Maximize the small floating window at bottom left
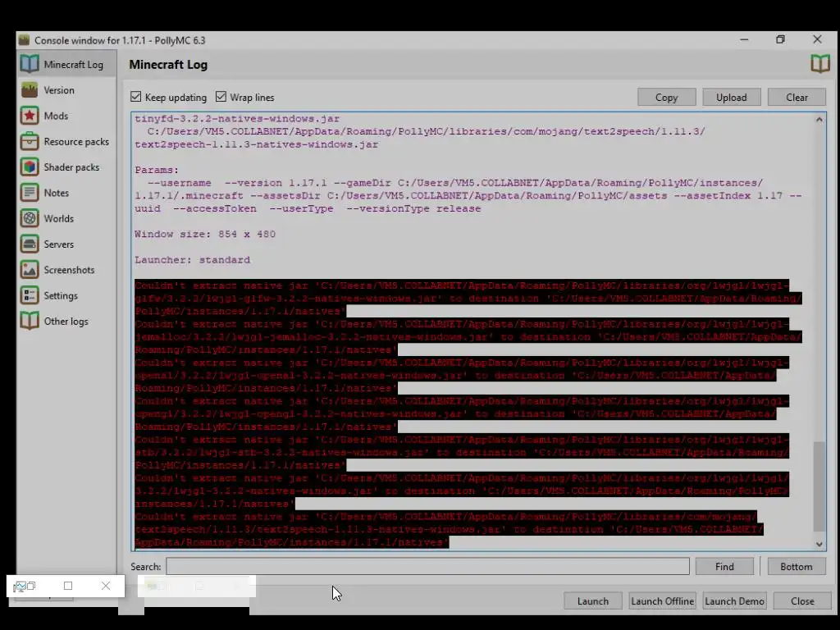The image size is (840, 630). coord(68,586)
